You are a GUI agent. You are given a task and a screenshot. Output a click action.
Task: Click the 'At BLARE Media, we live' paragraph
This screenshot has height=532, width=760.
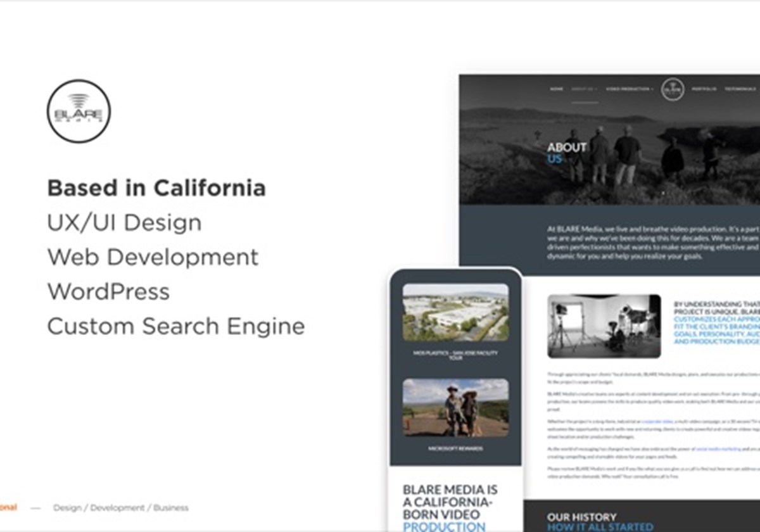tap(652, 242)
